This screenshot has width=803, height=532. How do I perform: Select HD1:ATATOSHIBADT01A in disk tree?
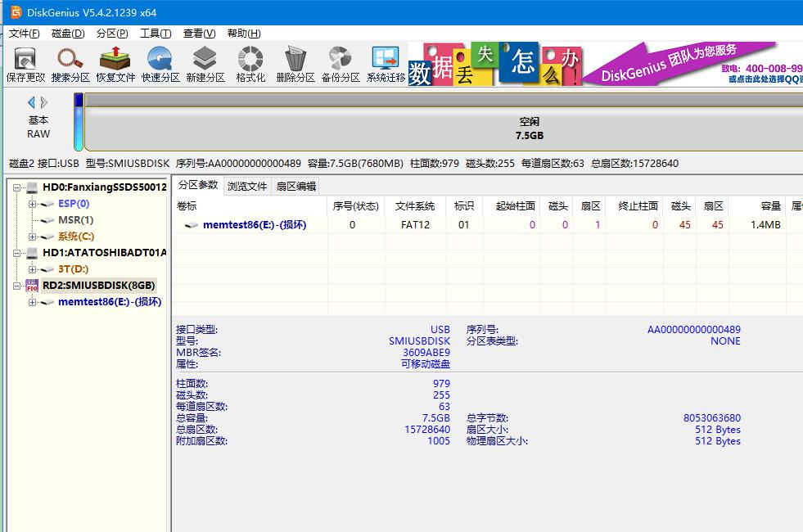(105, 253)
